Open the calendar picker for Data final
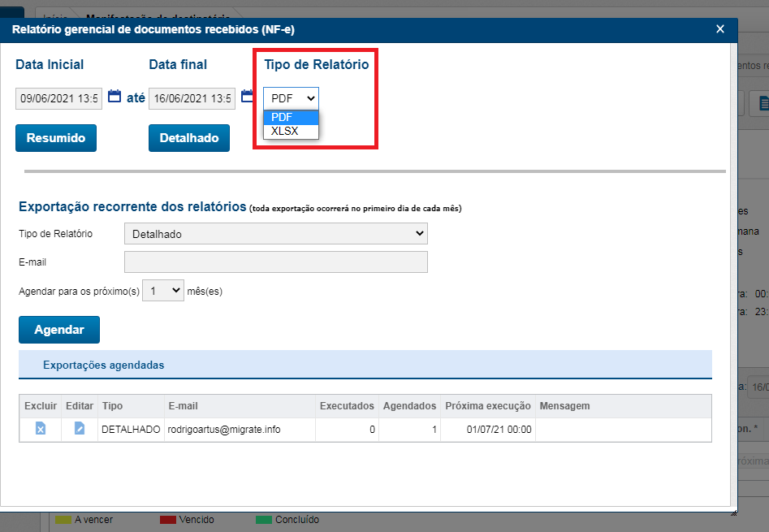769x532 pixels. point(248,96)
